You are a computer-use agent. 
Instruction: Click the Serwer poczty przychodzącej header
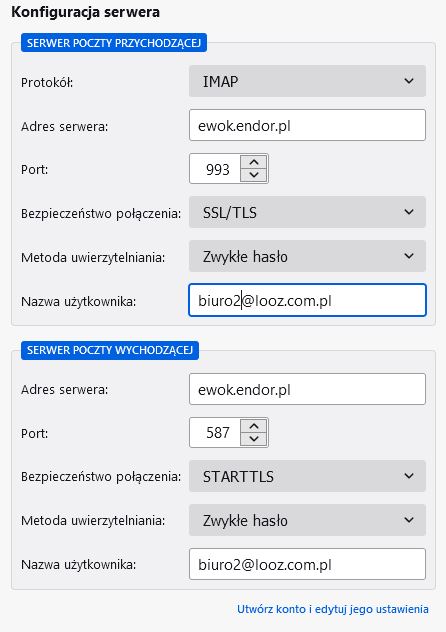(x=114, y=43)
